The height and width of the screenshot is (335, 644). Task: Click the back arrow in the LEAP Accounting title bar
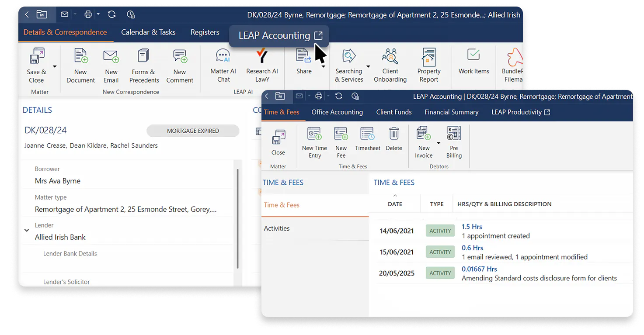click(267, 96)
